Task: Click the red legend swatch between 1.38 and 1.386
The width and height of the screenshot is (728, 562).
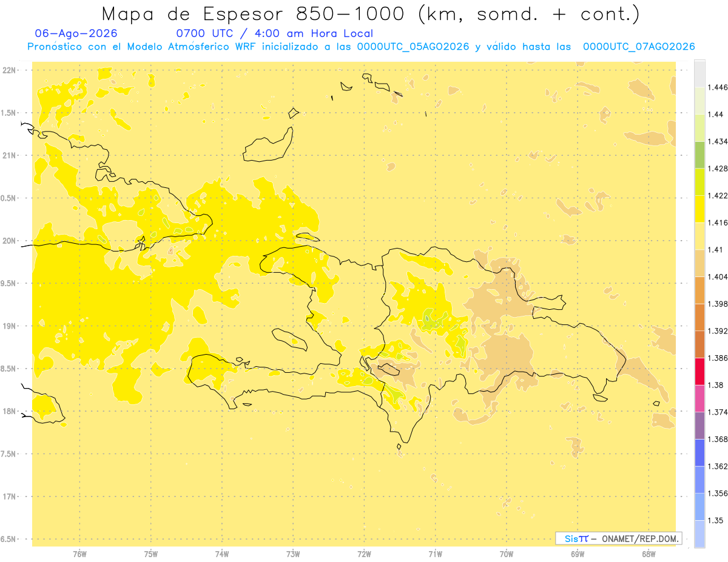Action: pos(699,372)
